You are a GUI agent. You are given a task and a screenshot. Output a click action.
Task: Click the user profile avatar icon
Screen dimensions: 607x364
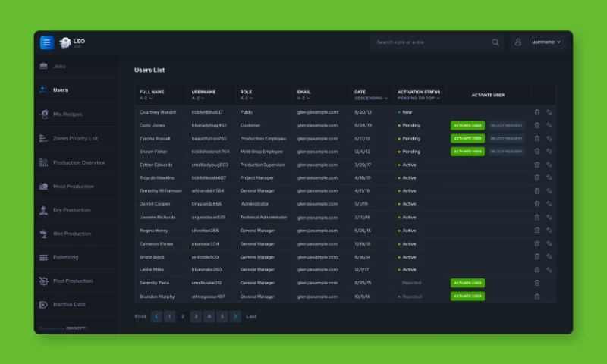517,42
